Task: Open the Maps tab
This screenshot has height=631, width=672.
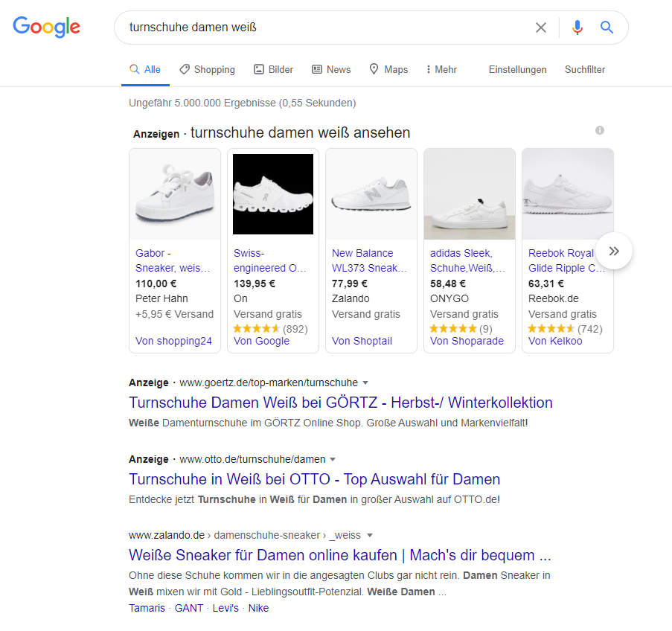Action: point(388,69)
